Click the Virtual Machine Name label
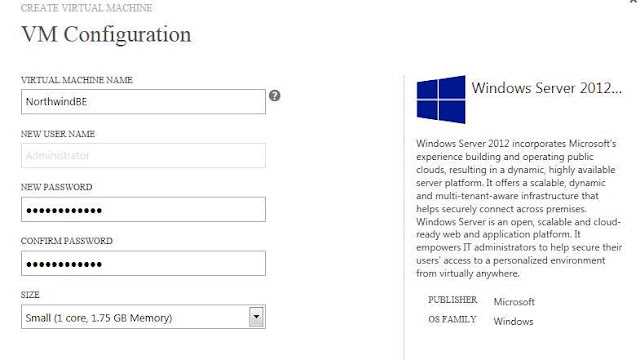This screenshot has width=640, height=360. coord(77,80)
